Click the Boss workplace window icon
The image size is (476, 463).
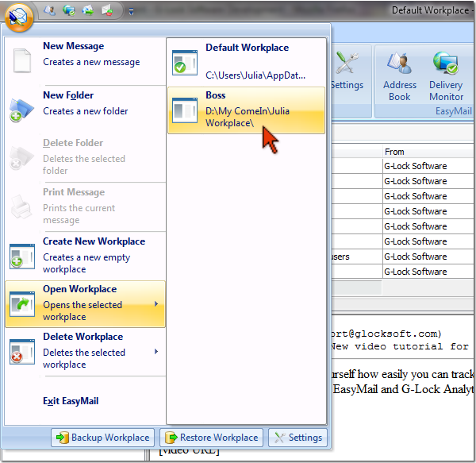tap(185, 110)
